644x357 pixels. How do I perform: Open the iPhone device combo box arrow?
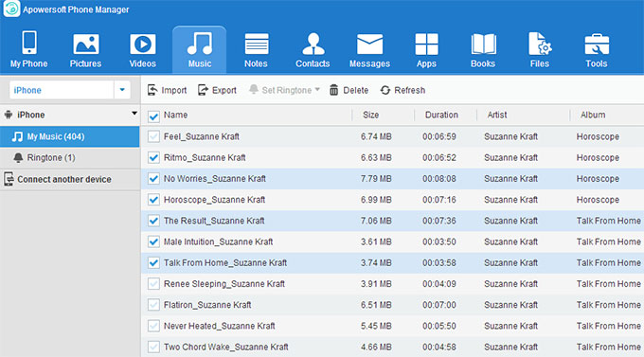click(122, 90)
